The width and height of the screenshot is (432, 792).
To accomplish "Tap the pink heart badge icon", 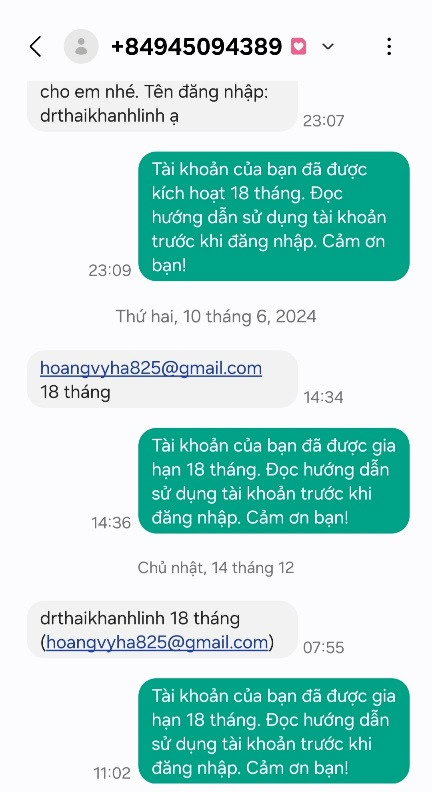I will click(x=299, y=47).
